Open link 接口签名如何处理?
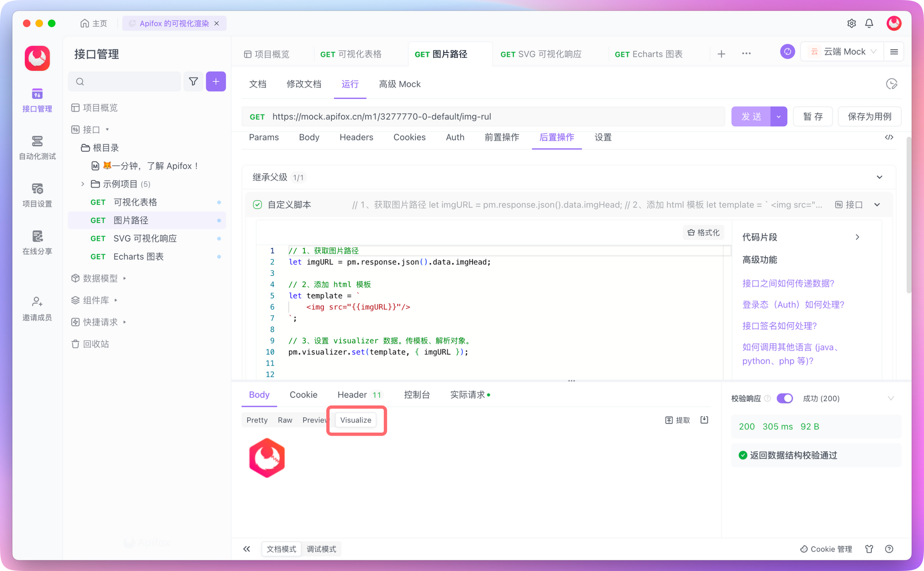 pos(779,326)
